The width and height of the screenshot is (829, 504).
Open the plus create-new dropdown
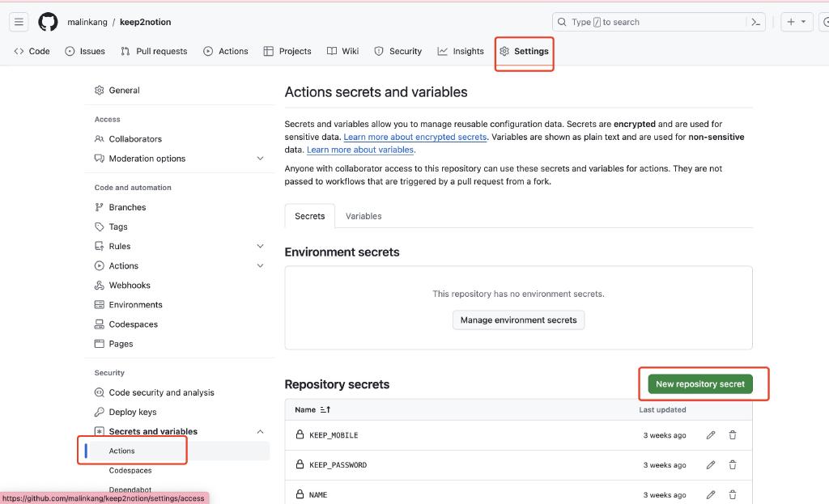pos(796,22)
